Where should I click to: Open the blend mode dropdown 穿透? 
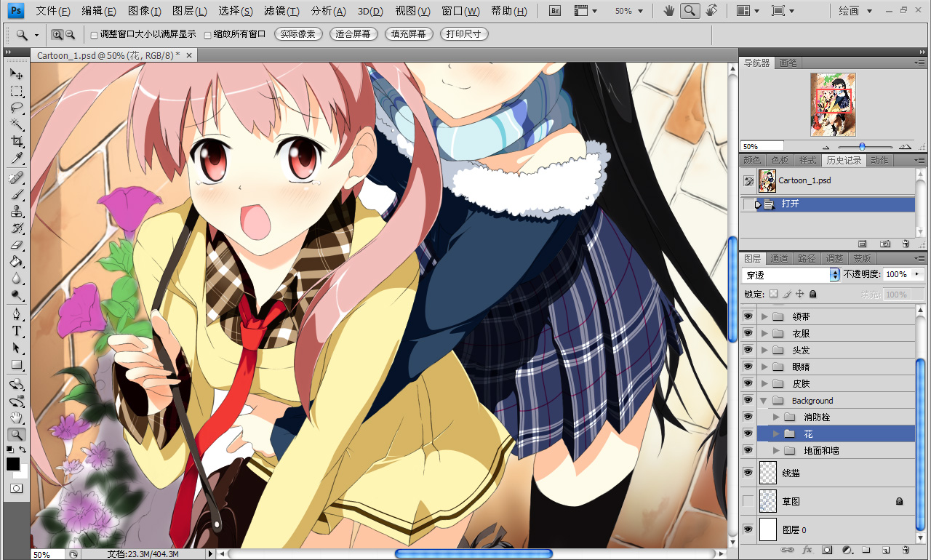791,275
